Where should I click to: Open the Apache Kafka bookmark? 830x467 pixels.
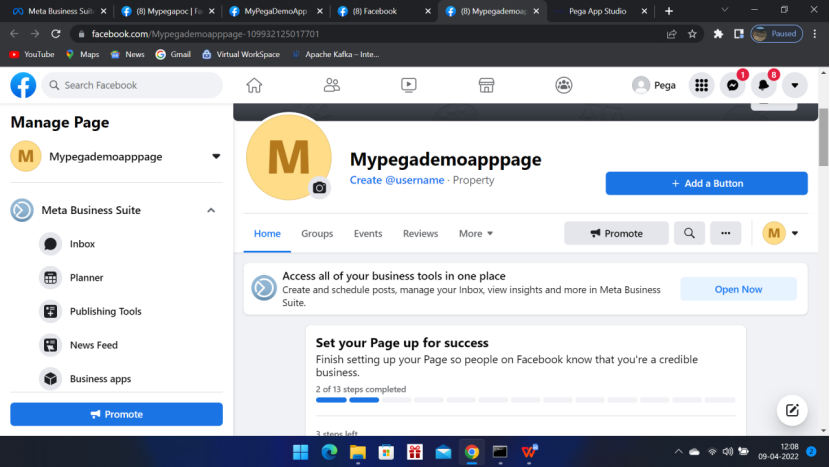point(336,54)
